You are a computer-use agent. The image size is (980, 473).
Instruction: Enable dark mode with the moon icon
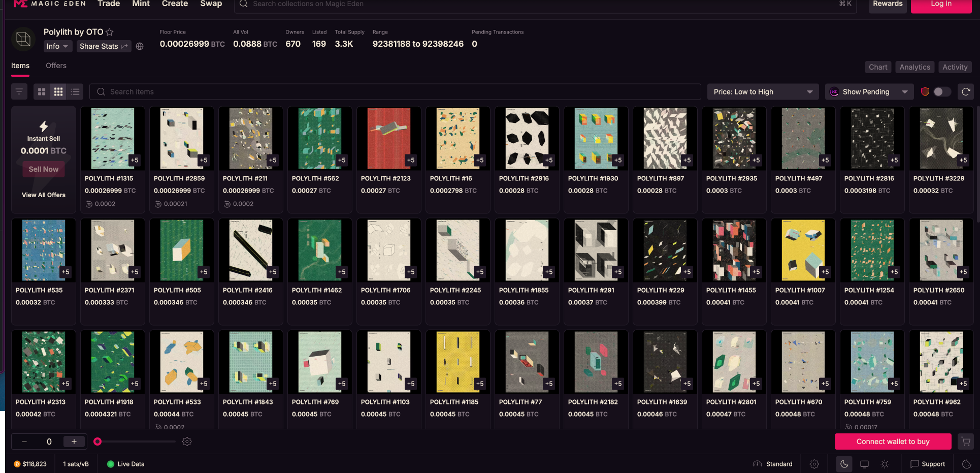[844, 464]
